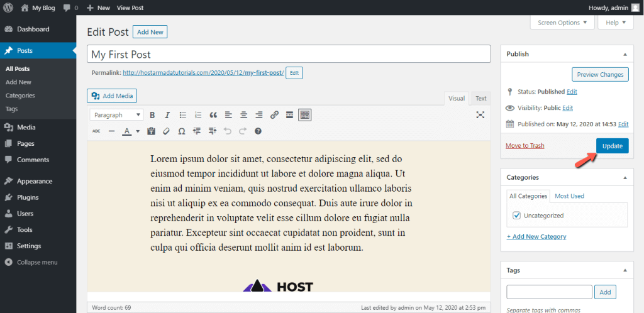Insert a numbered list
The width and height of the screenshot is (644, 313).
[x=198, y=115]
